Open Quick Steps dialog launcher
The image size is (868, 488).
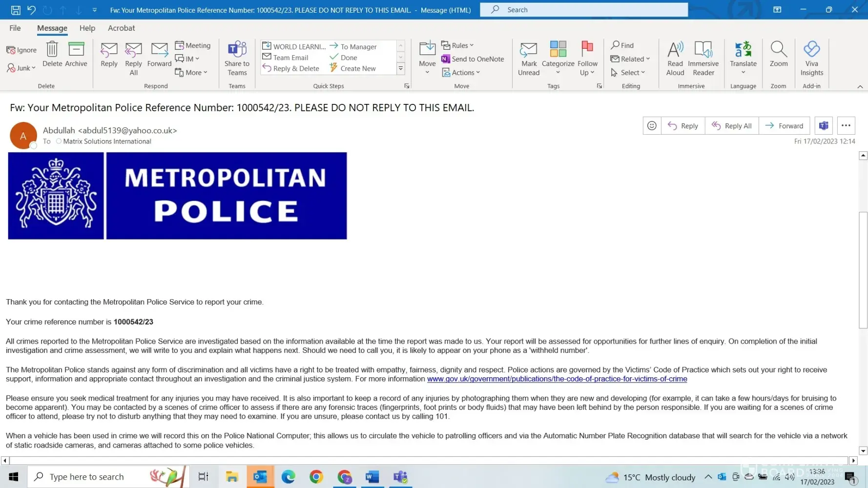(x=407, y=86)
